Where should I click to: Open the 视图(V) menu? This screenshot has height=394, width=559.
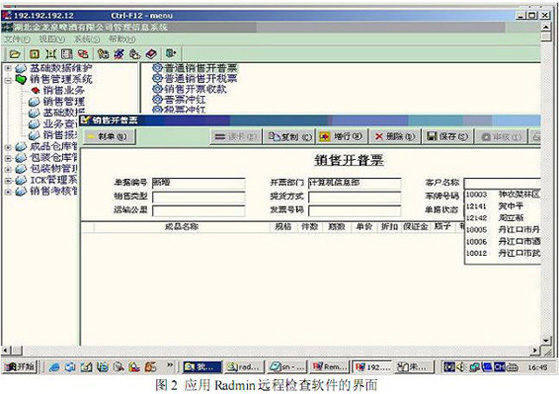coord(52,39)
